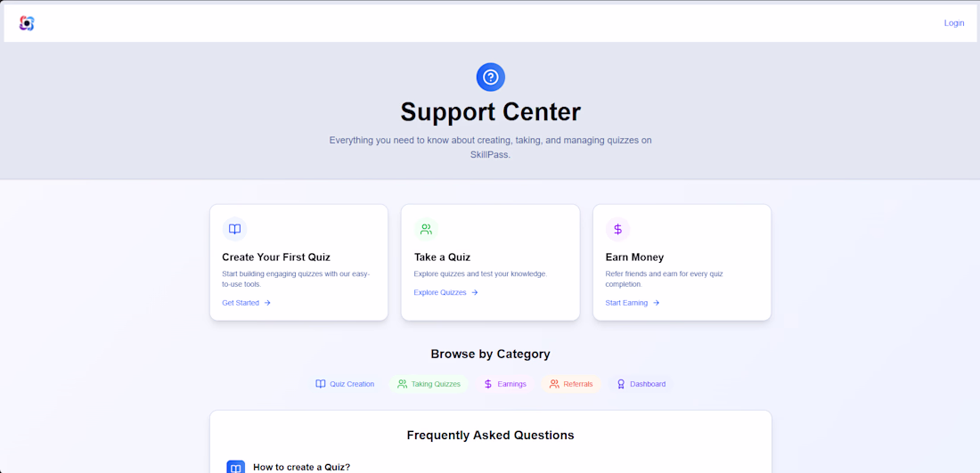This screenshot has width=980, height=473.
Task: Choose the Dashboard category
Action: tap(641, 384)
